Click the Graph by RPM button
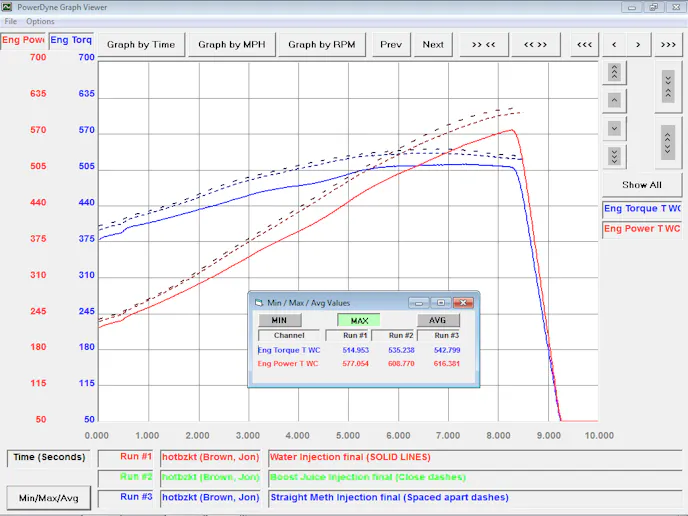Screen dimensions: 688x516 [x=322, y=44]
